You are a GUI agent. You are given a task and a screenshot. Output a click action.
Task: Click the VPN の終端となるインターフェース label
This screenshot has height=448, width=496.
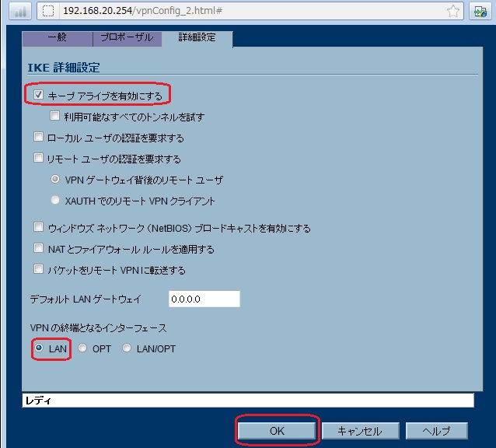tap(99, 328)
